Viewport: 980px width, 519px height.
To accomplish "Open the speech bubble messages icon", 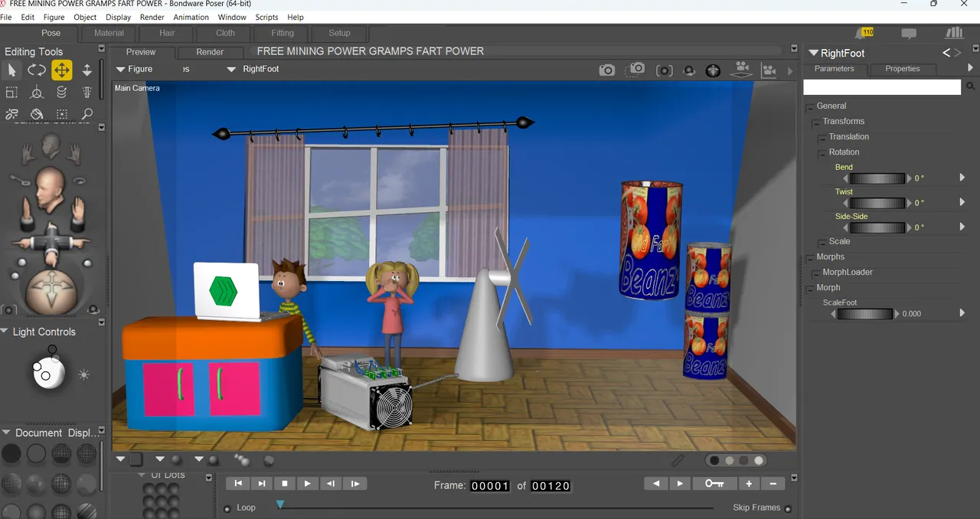I will click(909, 34).
